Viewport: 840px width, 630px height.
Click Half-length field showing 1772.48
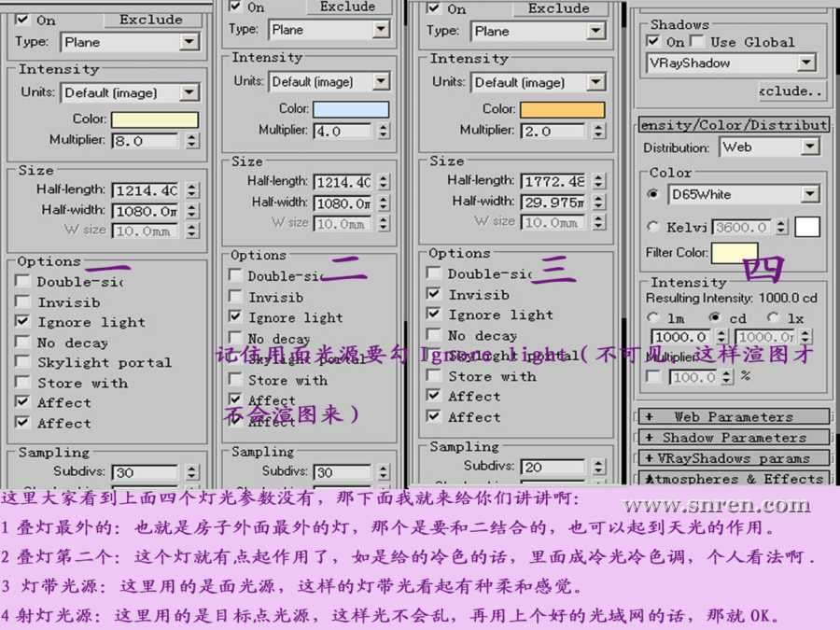tap(553, 181)
